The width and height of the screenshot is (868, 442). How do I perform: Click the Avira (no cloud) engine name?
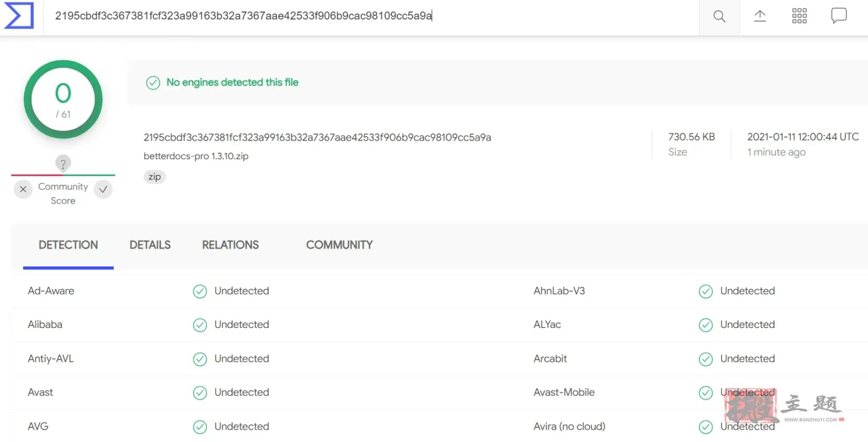[x=570, y=426]
